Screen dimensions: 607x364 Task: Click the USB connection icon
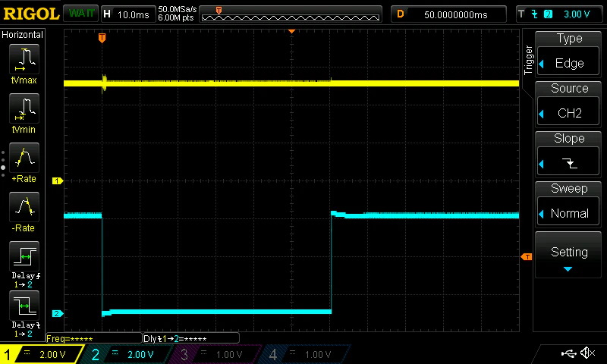click(568, 353)
